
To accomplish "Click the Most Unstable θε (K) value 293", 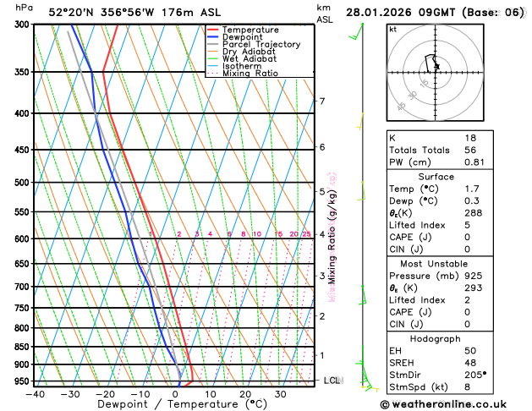I will click(474, 288).
